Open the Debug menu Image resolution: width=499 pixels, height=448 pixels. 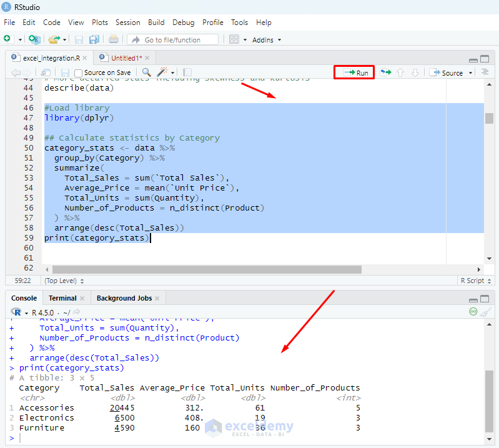[x=184, y=22]
